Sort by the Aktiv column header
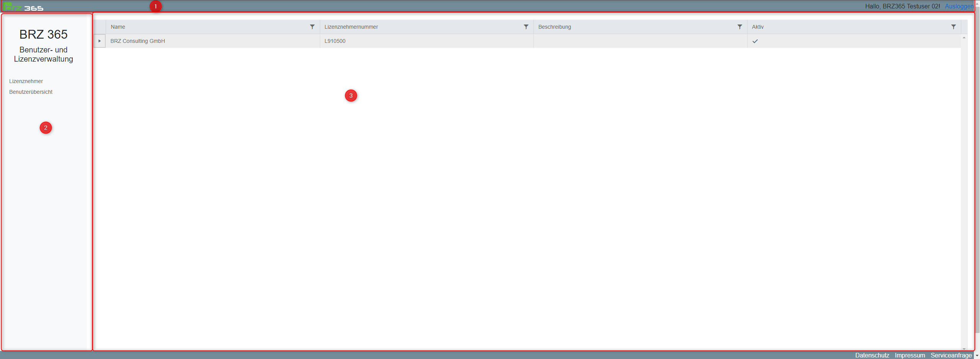This screenshot has height=359, width=980. [757, 27]
